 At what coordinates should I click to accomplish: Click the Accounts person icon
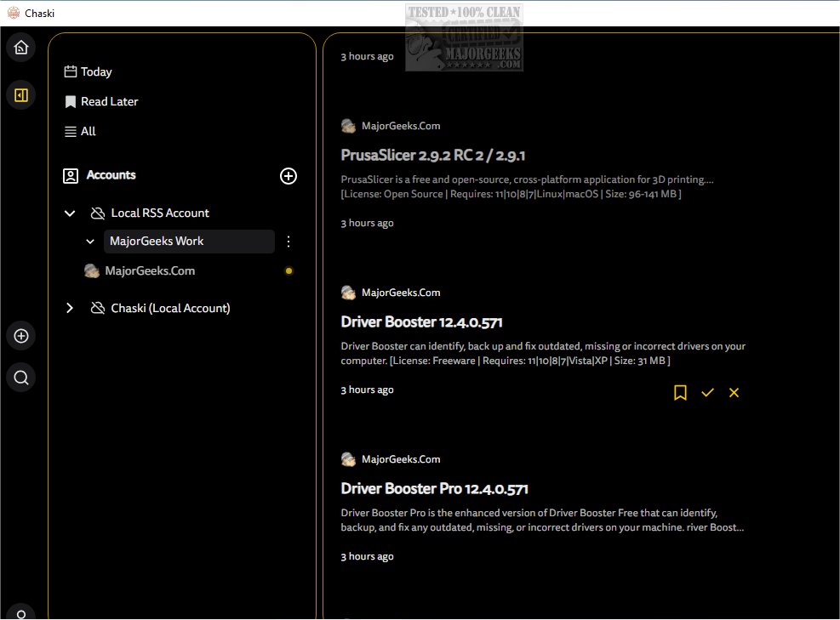point(71,175)
